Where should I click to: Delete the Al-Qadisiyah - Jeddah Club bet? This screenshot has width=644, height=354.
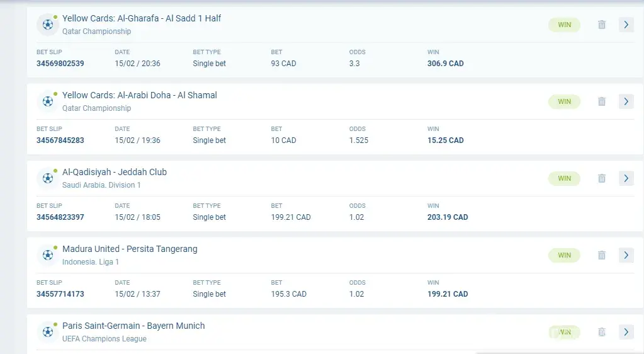point(602,178)
